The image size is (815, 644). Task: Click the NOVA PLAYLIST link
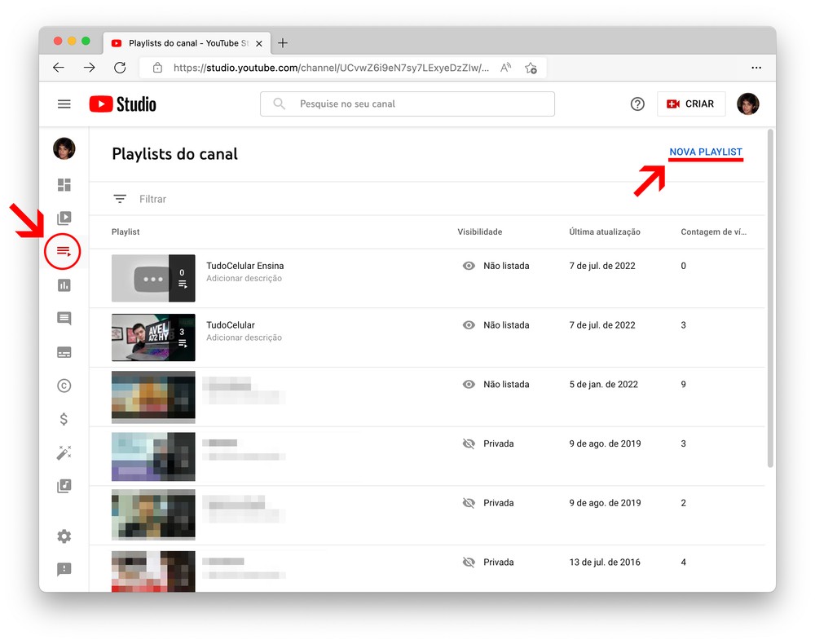click(x=705, y=152)
